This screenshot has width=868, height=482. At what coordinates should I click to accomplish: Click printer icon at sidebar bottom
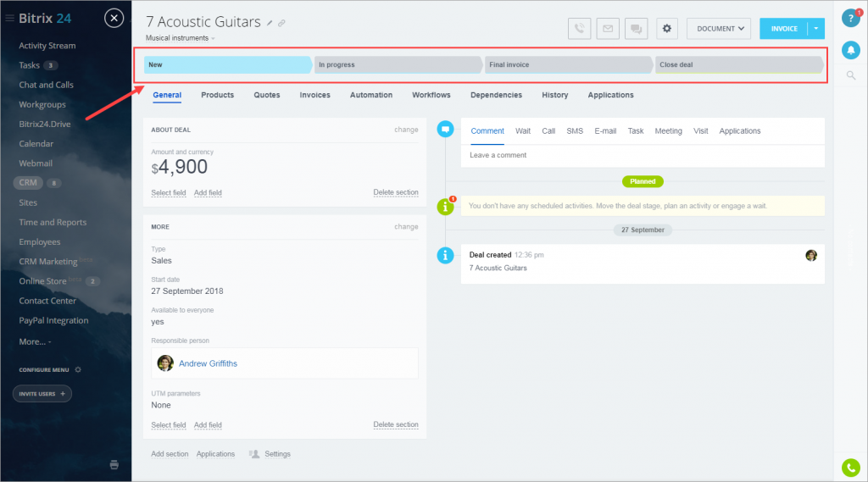[x=114, y=465]
